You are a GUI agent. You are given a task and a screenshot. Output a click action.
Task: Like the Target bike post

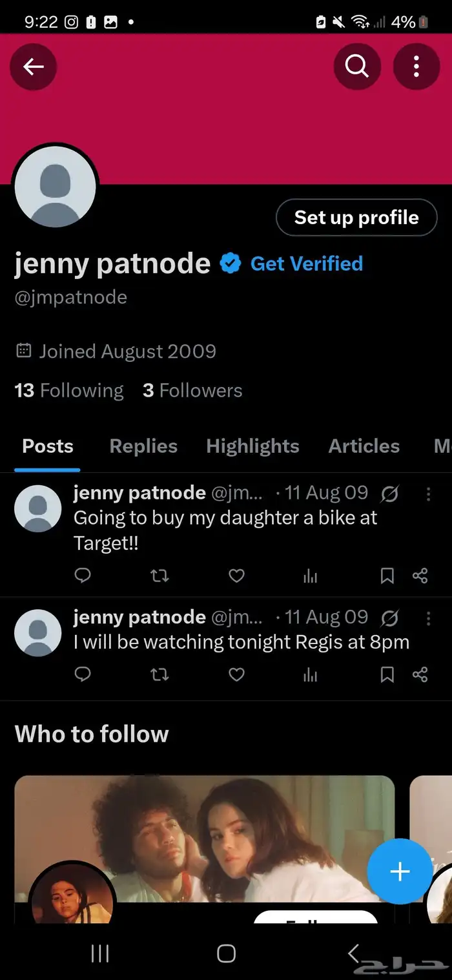click(x=237, y=575)
